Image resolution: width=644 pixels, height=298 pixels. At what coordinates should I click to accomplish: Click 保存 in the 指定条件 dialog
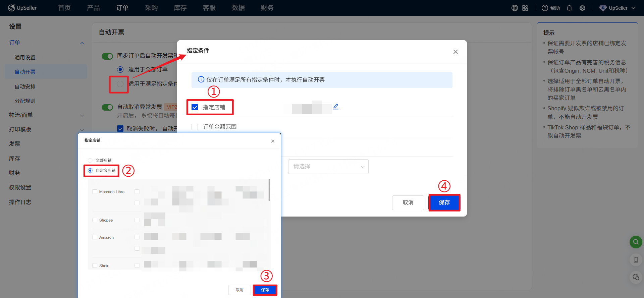tap(444, 202)
